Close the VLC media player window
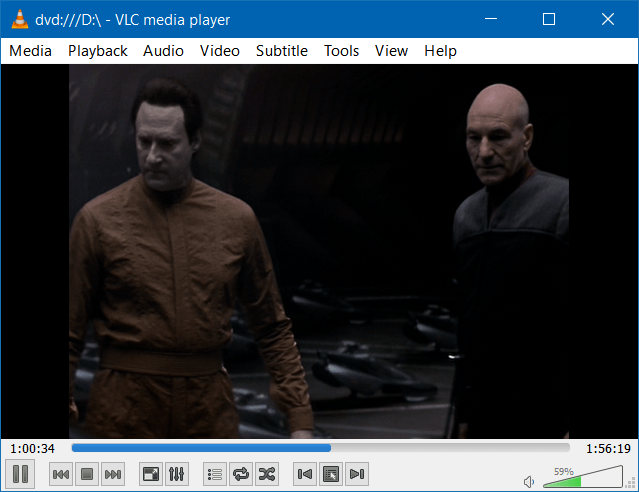Screen dimensions: 639x492 tap(608, 19)
